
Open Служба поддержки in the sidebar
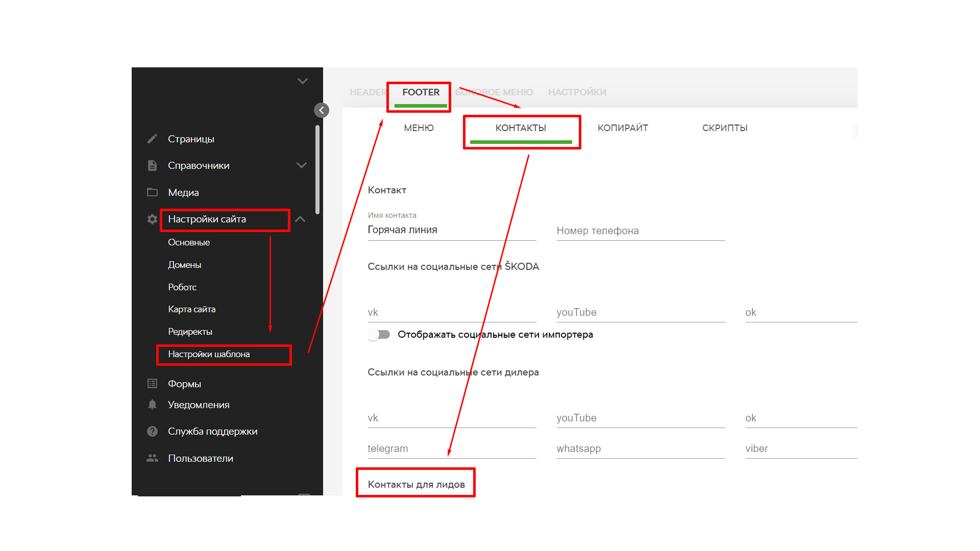click(212, 431)
